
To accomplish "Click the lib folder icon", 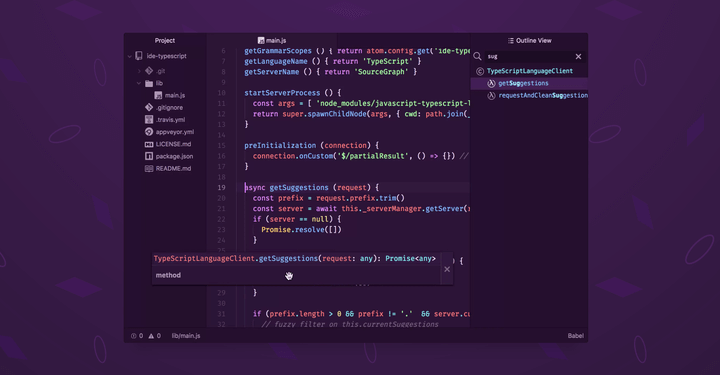I will tap(149, 84).
